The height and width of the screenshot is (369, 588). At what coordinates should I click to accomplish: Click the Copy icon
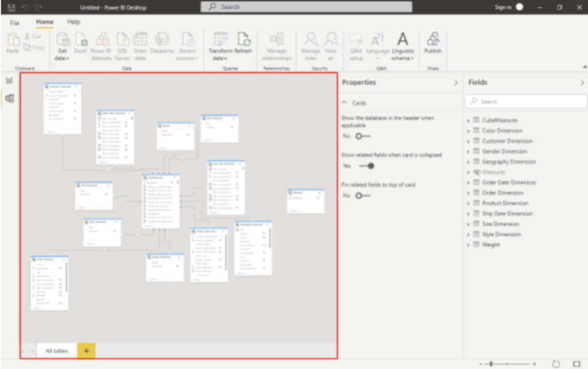(x=28, y=47)
